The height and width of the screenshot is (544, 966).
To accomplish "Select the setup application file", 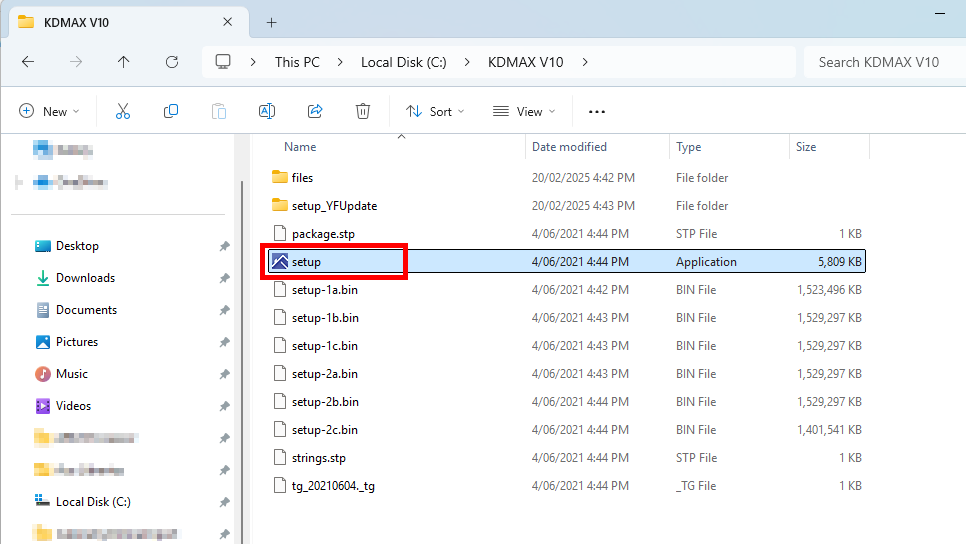I will (x=567, y=261).
